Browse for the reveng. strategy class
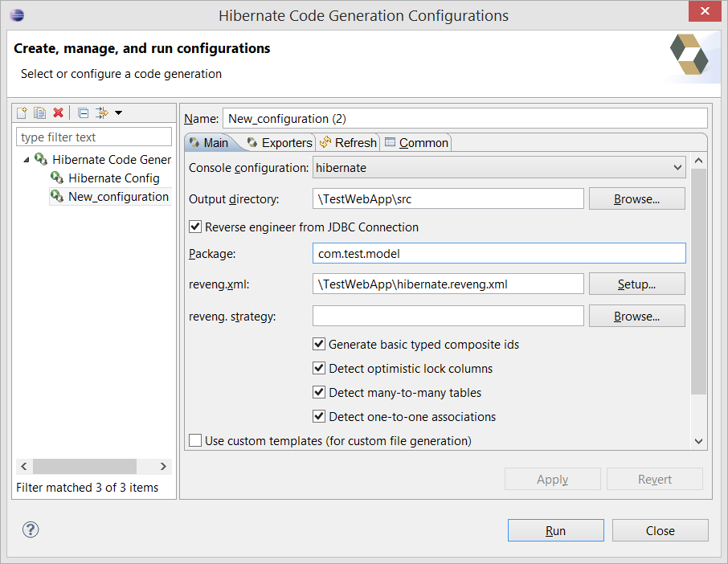 coord(637,316)
